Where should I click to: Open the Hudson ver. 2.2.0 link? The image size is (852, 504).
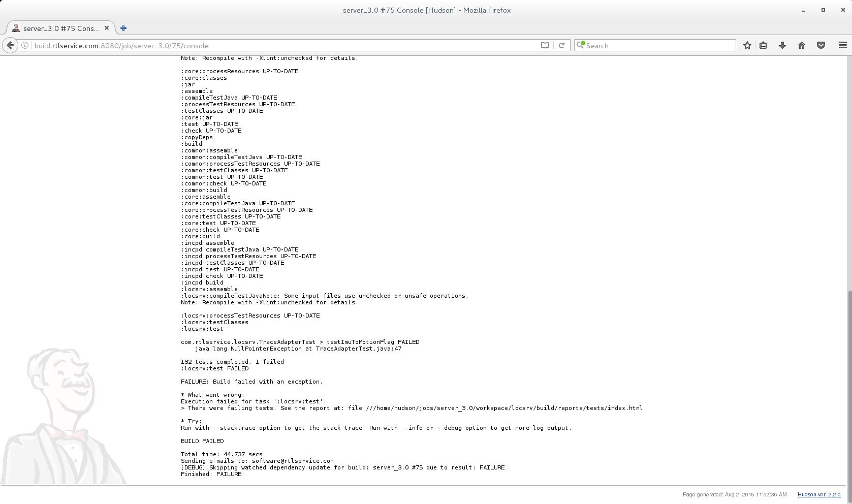coord(819,494)
